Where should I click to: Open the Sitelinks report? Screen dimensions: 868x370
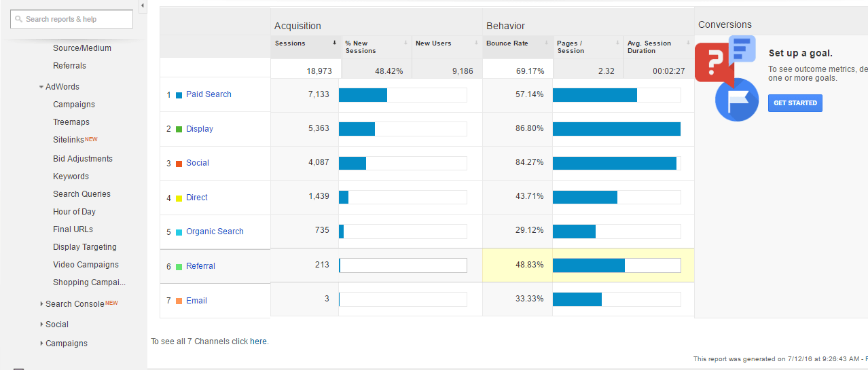click(69, 140)
